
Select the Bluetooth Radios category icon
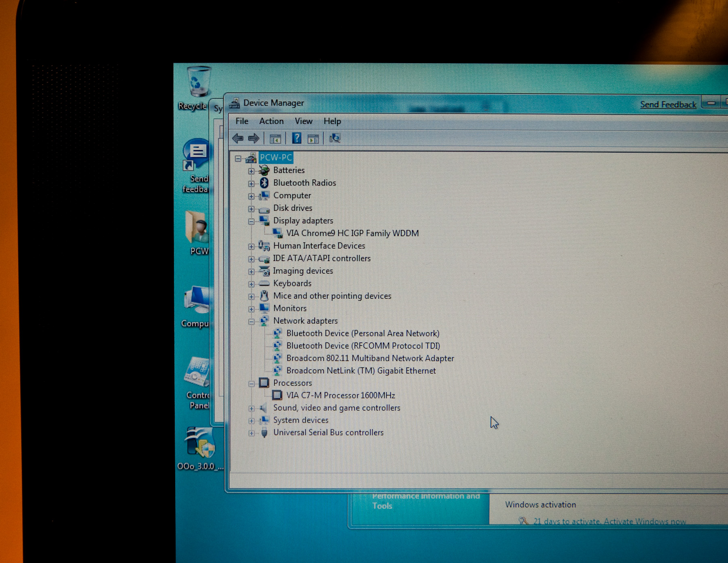point(265,183)
